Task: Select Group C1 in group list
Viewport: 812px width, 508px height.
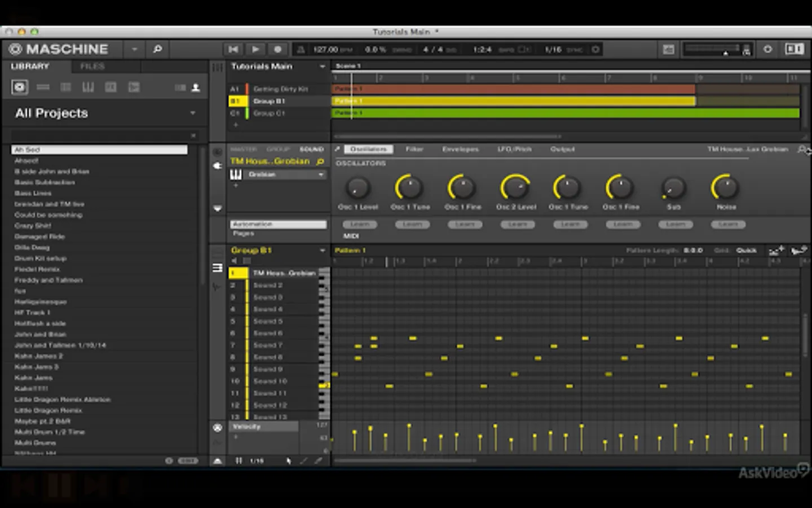Action: coord(268,113)
